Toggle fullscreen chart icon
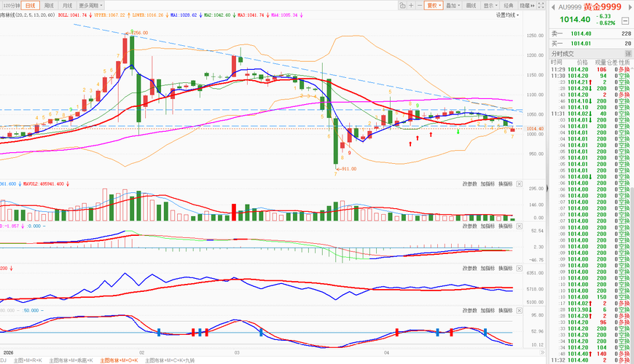The width and height of the screenshot is (634, 364). tap(541, 5)
